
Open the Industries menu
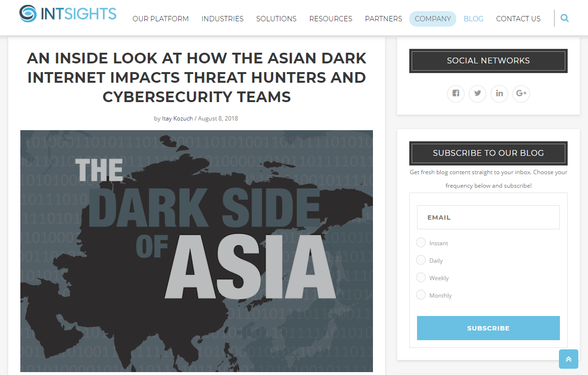coord(222,19)
